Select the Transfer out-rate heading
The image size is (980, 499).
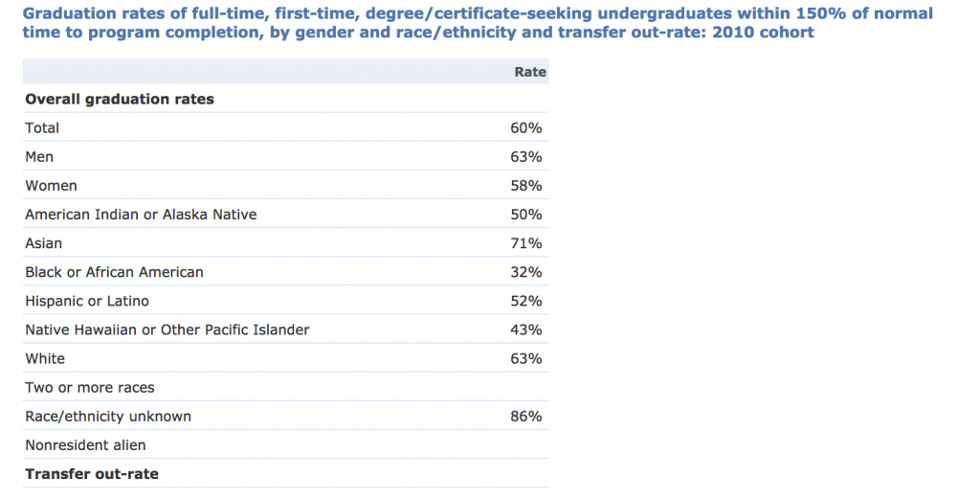pos(92,474)
